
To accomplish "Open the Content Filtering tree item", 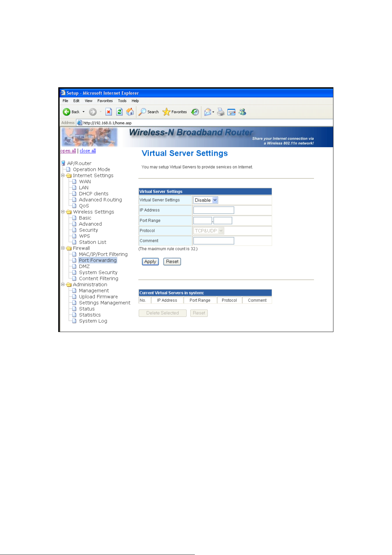I will (x=98, y=279).
